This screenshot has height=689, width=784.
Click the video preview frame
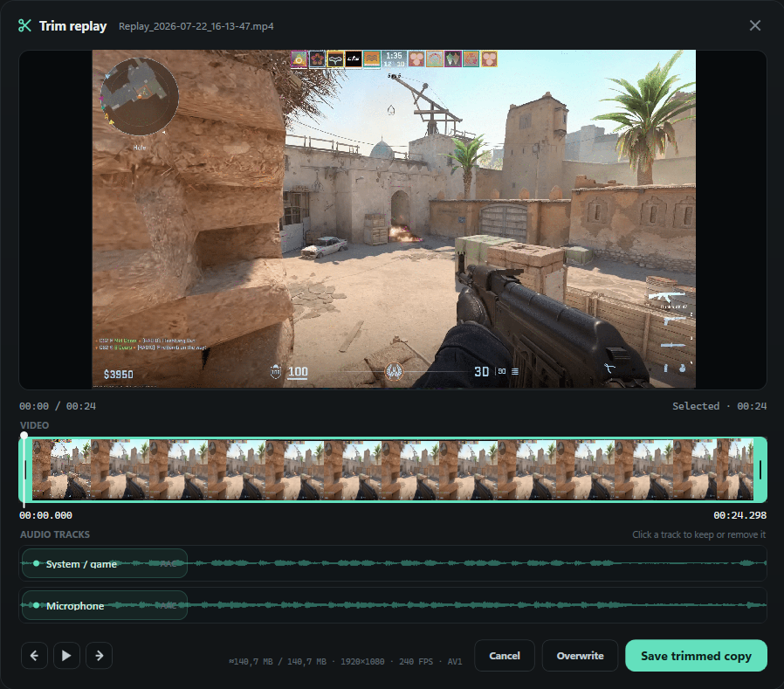(394, 219)
